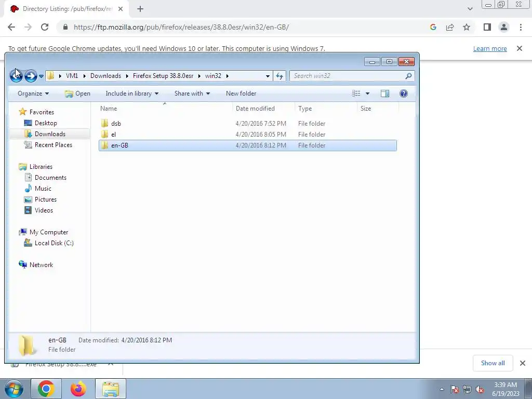Show hidden tray icons arrow
Screen dimensions: 532x399
pos(442,389)
